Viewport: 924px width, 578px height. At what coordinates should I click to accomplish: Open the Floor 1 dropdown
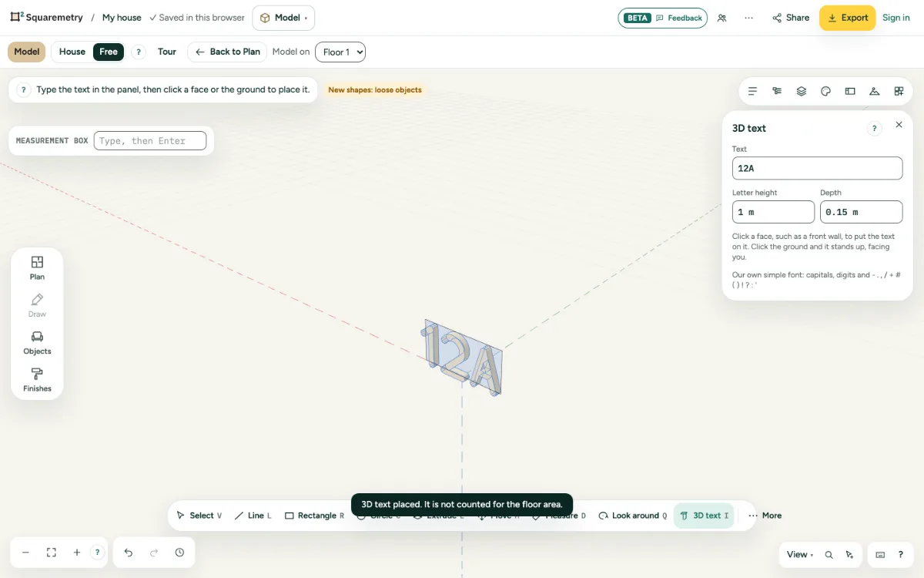pos(340,52)
